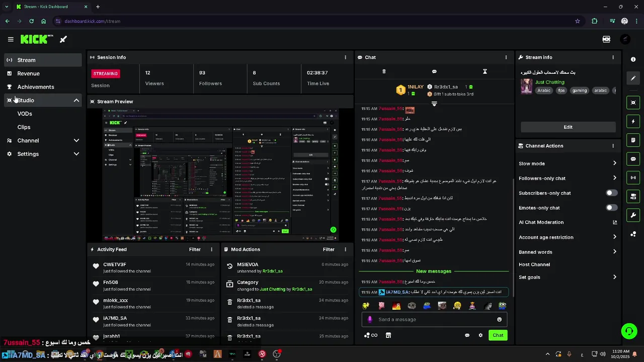Open the Activity Feed Filter
The height and width of the screenshot is (362, 644).
coord(195,249)
